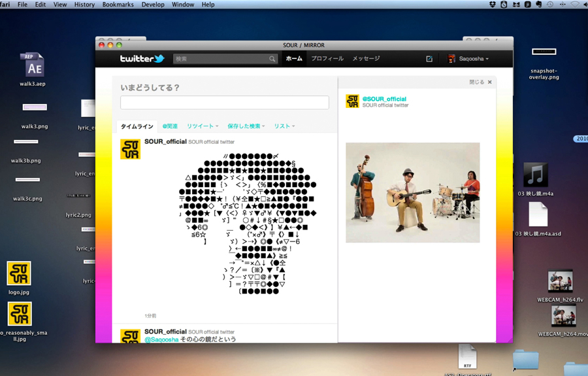Select walk3c.png desktop file
The height and width of the screenshot is (376, 588).
(27, 189)
